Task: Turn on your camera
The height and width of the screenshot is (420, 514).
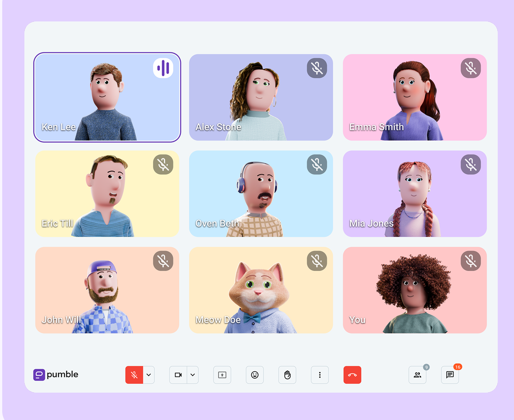Action: [x=178, y=375]
